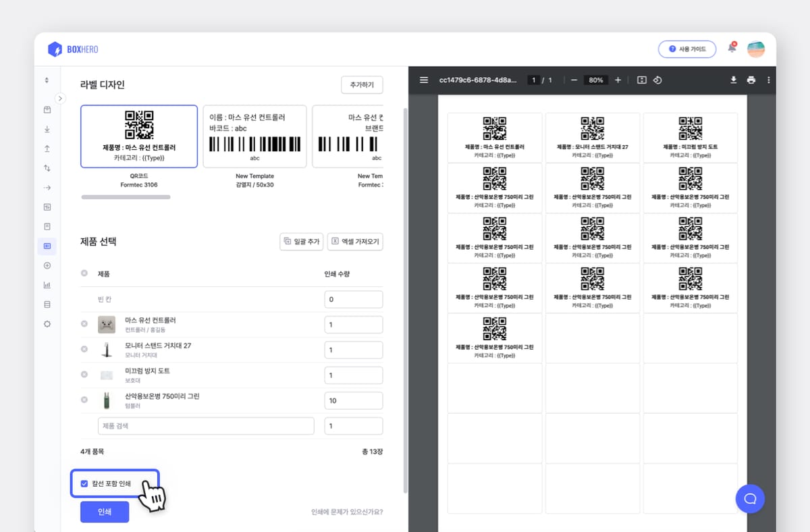Screen dimensions: 810x532
Task: Open the PDF viewer sidebar menu
Action: [x=424, y=80]
